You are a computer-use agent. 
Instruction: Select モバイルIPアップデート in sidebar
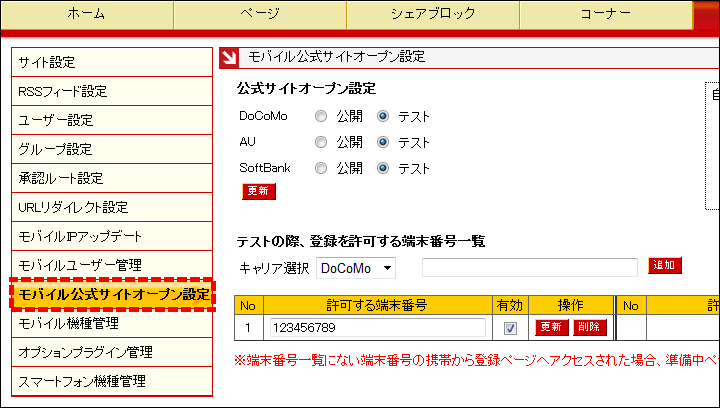[x=112, y=236]
